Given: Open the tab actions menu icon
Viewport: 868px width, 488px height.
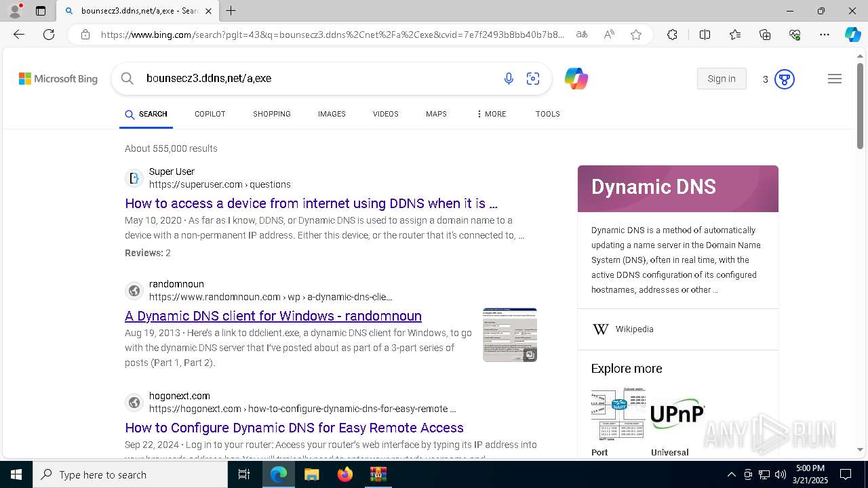Looking at the screenshot, I should pyautogui.click(x=41, y=11).
